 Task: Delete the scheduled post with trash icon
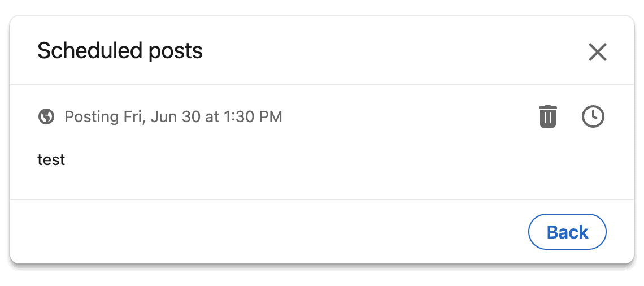pos(547,116)
